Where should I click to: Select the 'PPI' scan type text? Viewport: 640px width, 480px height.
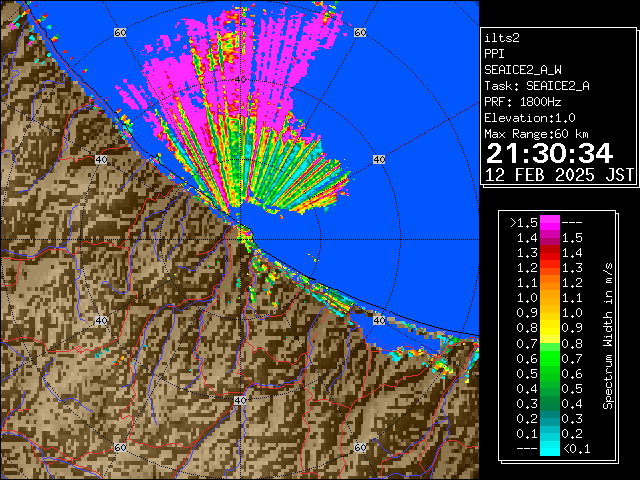494,54
